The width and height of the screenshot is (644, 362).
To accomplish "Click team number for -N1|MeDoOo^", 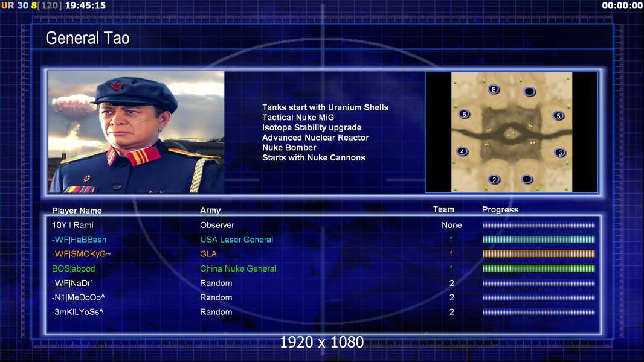I will [x=451, y=297].
